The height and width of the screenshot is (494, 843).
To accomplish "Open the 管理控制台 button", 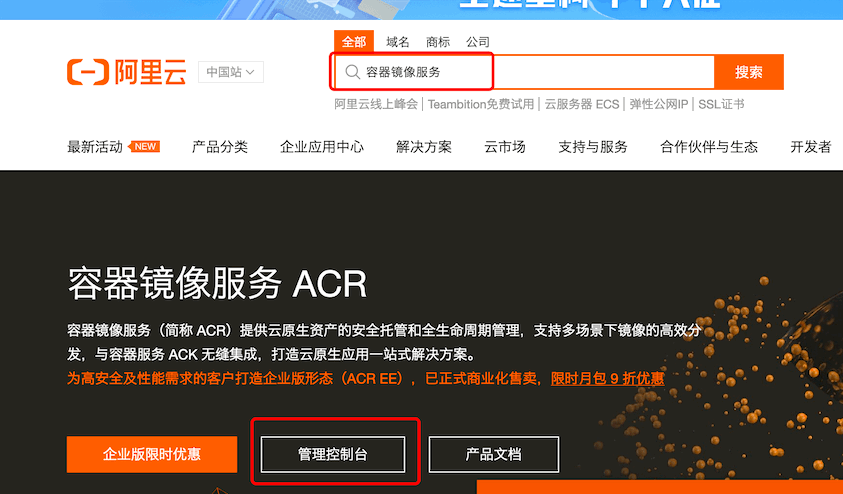I will point(333,454).
